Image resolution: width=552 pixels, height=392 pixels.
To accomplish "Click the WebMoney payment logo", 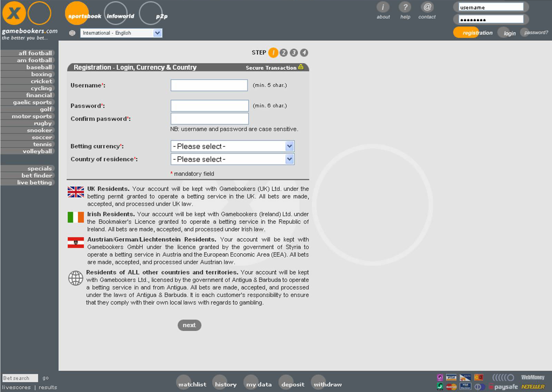I will [x=533, y=377].
